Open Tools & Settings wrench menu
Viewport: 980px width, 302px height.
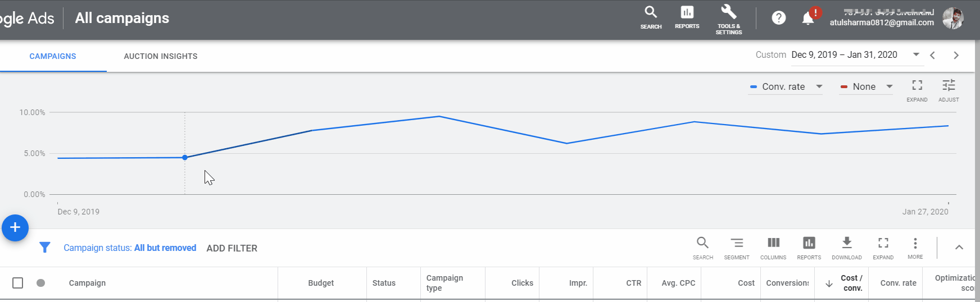(728, 19)
